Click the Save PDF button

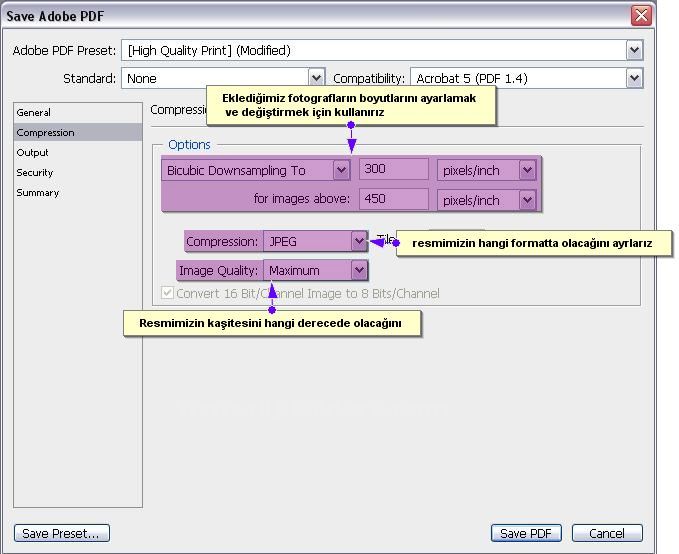pos(526,533)
